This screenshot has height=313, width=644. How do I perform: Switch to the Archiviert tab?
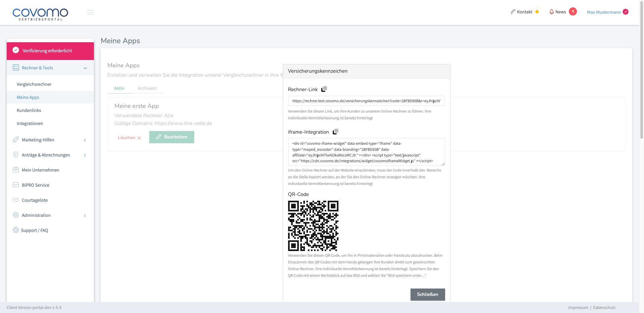click(x=147, y=88)
